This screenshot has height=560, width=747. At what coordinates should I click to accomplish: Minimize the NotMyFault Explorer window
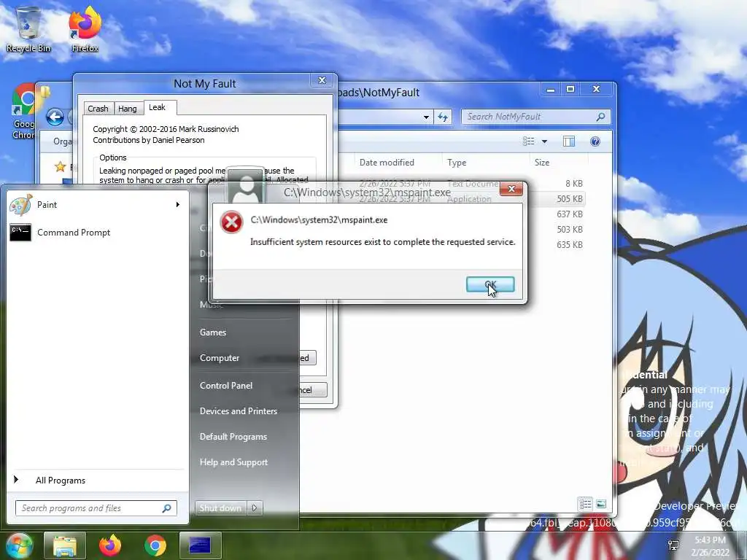(x=551, y=89)
